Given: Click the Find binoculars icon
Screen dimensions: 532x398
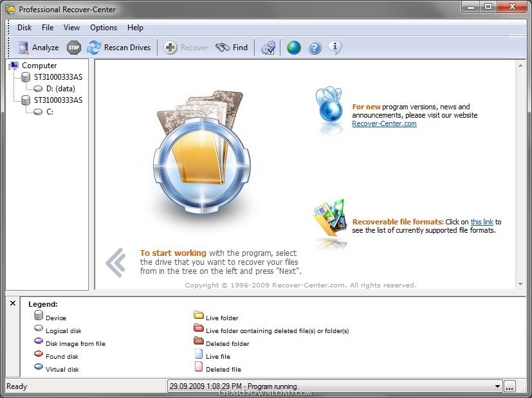Looking at the screenshot, I should [x=223, y=48].
